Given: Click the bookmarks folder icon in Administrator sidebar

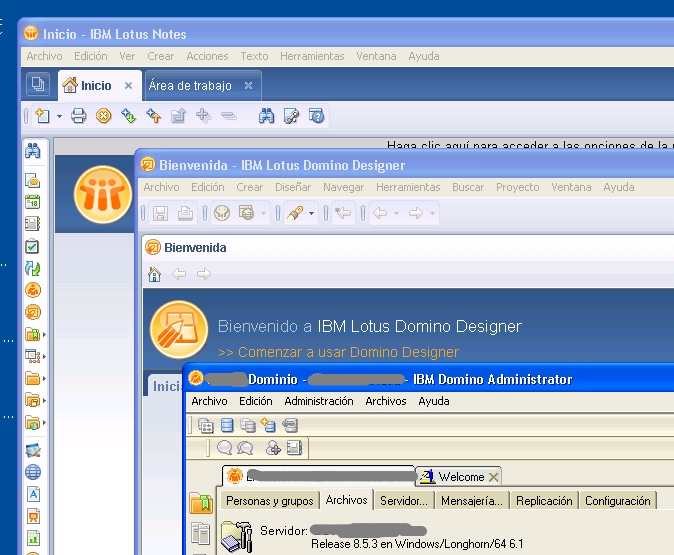Looking at the screenshot, I should [201, 503].
